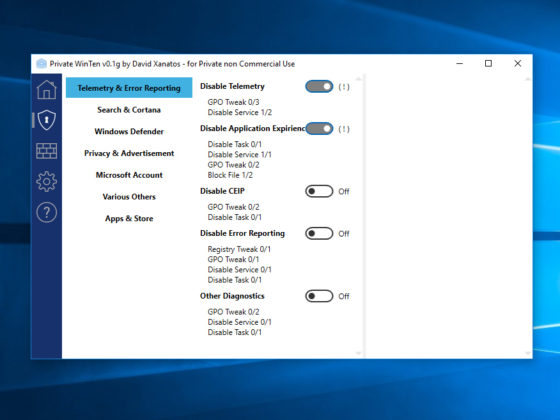Open settings via the gear icon

[x=46, y=181]
